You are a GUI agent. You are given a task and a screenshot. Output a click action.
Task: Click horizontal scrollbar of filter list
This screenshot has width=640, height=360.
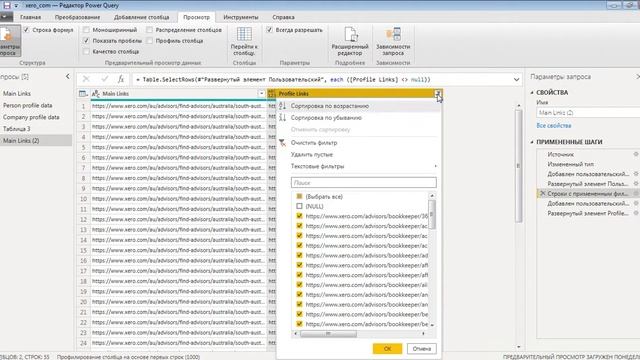328,333
